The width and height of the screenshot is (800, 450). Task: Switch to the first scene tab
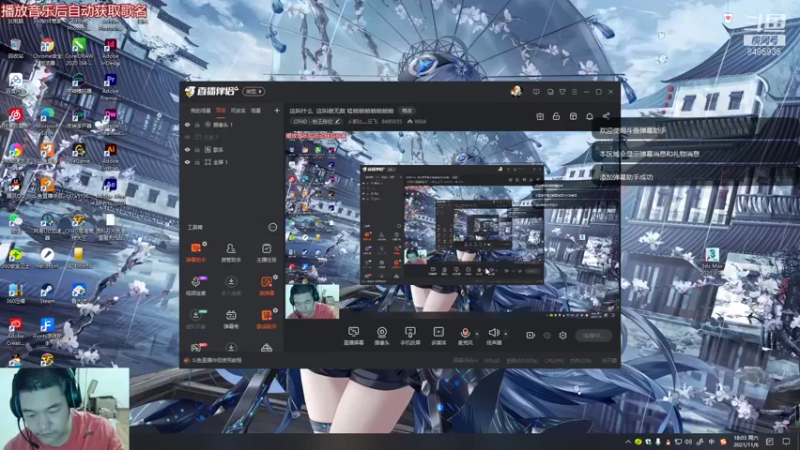pyautogui.click(x=201, y=110)
